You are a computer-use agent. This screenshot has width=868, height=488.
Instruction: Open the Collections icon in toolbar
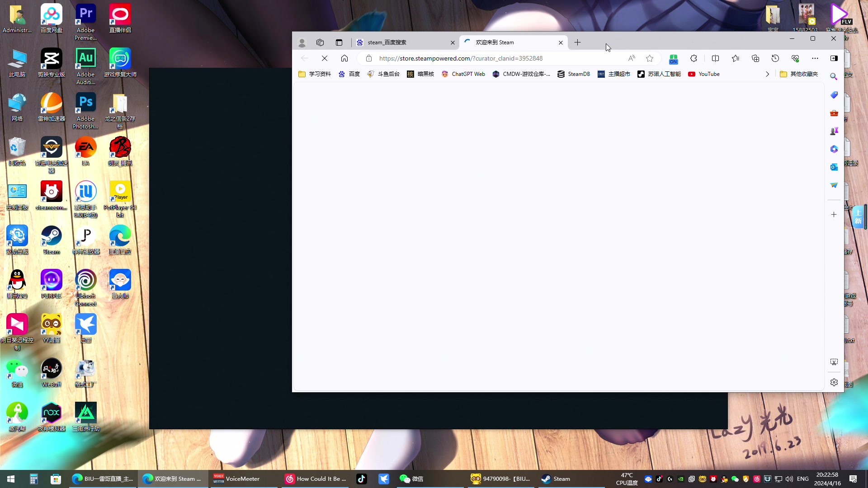tap(755, 58)
